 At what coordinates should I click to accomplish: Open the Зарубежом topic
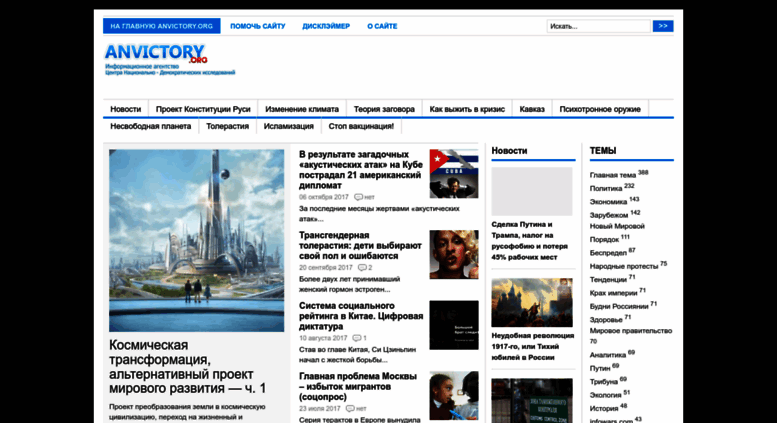pyautogui.click(x=609, y=215)
